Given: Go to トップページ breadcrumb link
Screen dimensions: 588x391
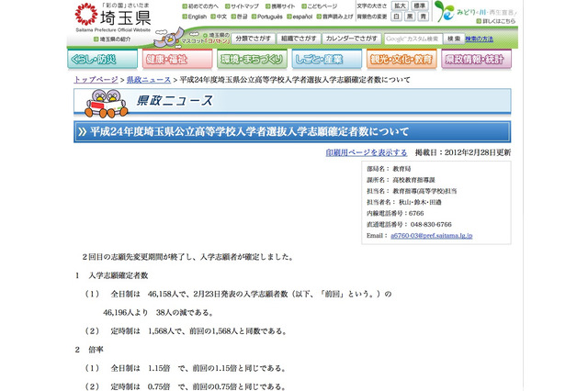Looking at the screenshot, I should [96, 80].
